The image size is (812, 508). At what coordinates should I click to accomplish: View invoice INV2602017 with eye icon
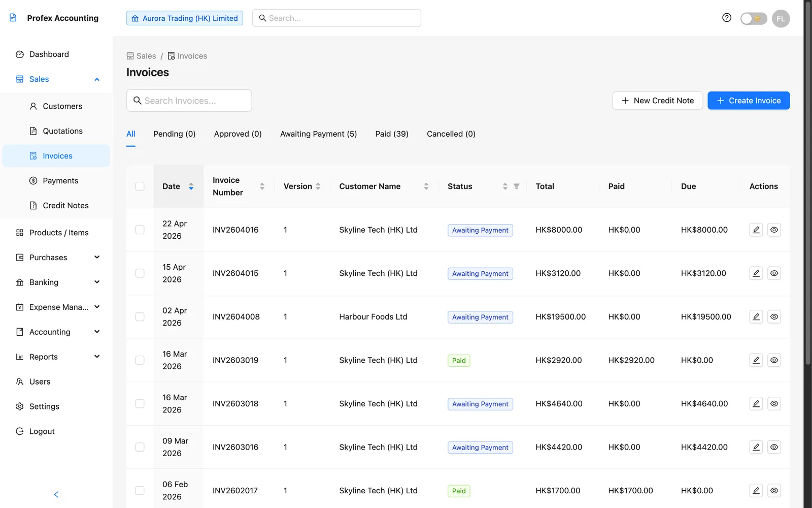pyautogui.click(x=774, y=490)
